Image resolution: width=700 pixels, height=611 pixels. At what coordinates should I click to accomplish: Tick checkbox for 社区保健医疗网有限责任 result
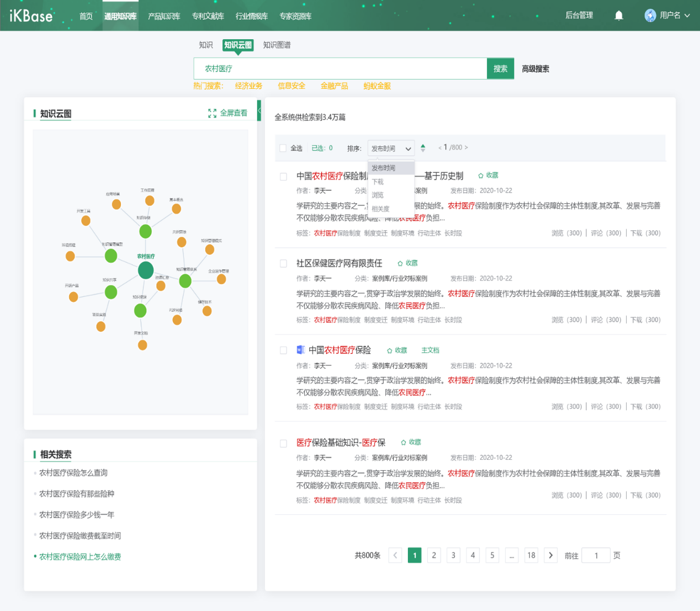(283, 264)
